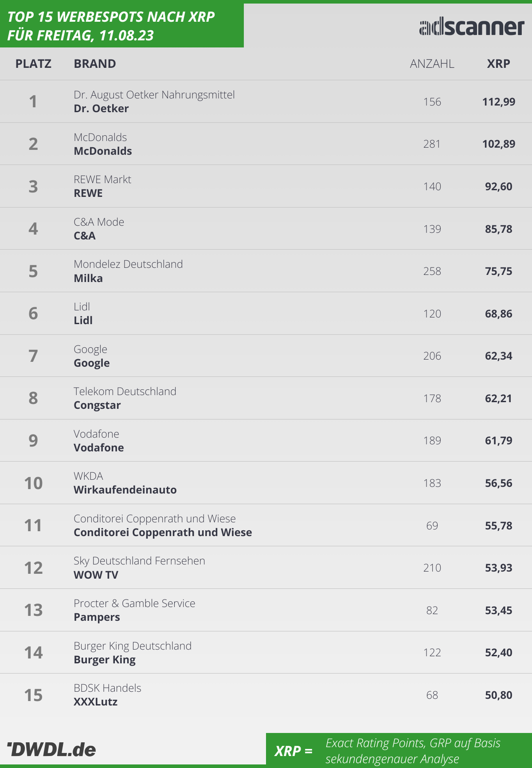Click the Lidl XRP value 68,86

click(498, 314)
